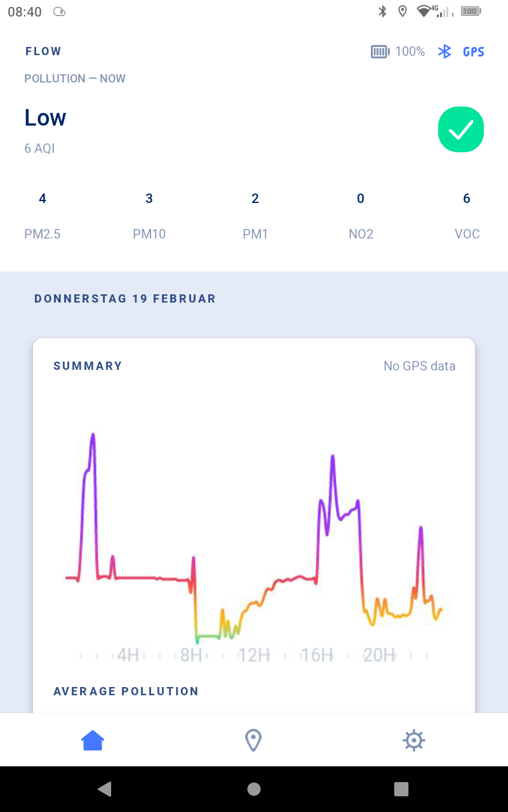Tap the green checkmark status badge

click(x=461, y=129)
